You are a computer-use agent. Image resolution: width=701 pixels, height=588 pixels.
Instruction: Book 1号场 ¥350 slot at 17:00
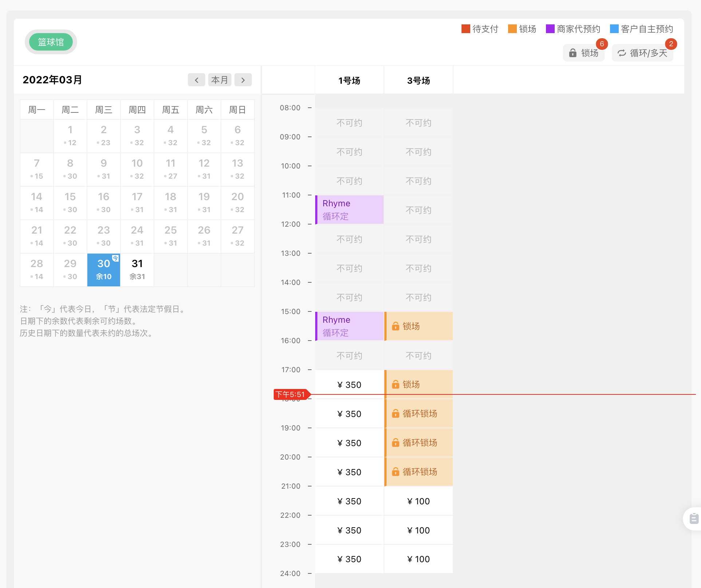349,385
